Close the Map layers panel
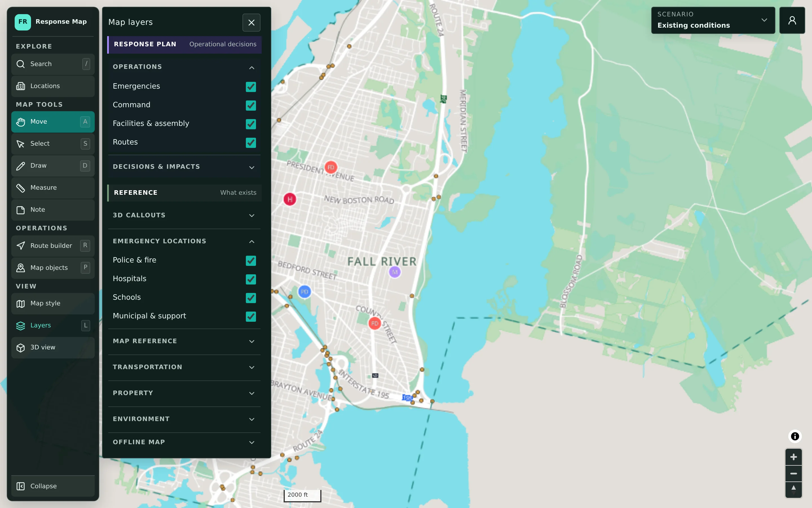Viewport: 812px width, 508px height. pos(251,23)
